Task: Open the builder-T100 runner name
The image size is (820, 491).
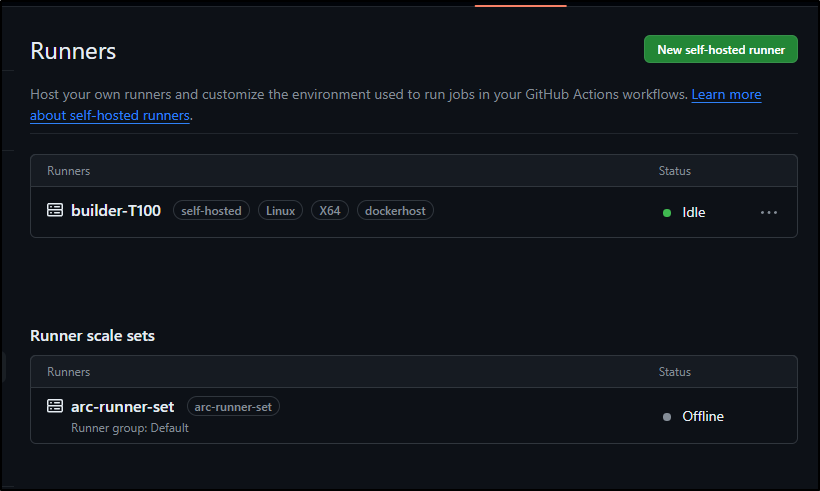Action: [116, 210]
